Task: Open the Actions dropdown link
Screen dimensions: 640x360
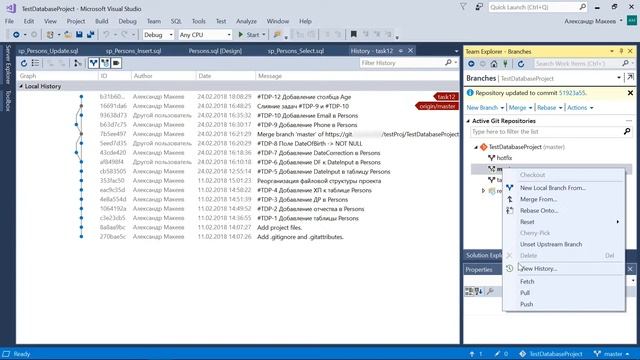Action: 580,108
